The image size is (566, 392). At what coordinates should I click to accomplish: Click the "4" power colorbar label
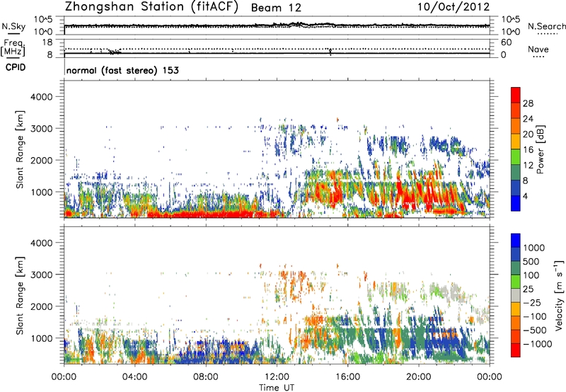tap(525, 197)
